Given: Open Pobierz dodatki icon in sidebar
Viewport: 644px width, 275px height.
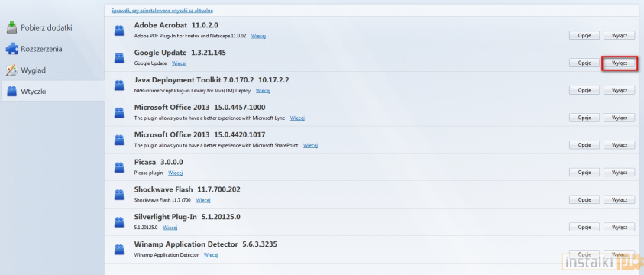Looking at the screenshot, I should tap(12, 27).
